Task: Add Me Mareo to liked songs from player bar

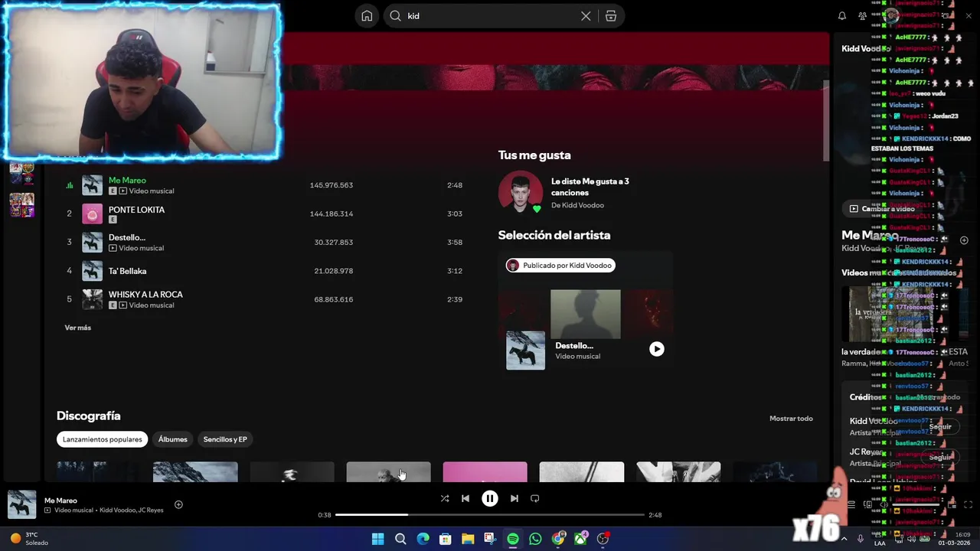Action: 178,504
